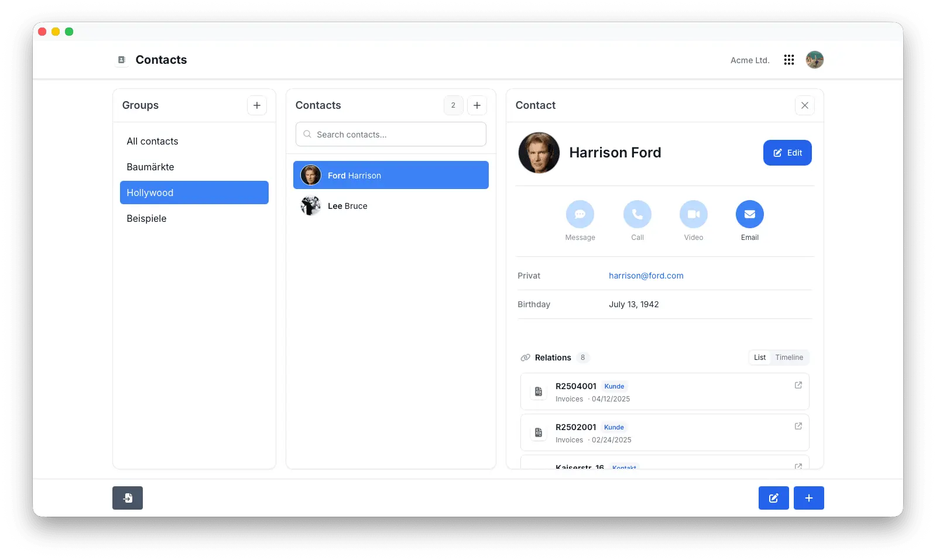Click the Kunde tag on R2502001
936x560 pixels.
(x=614, y=427)
